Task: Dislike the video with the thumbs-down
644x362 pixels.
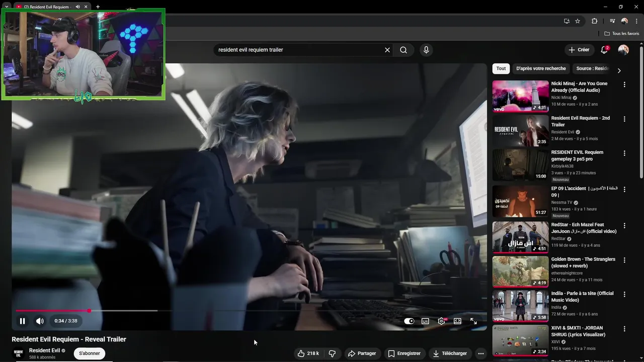Action: click(332, 353)
